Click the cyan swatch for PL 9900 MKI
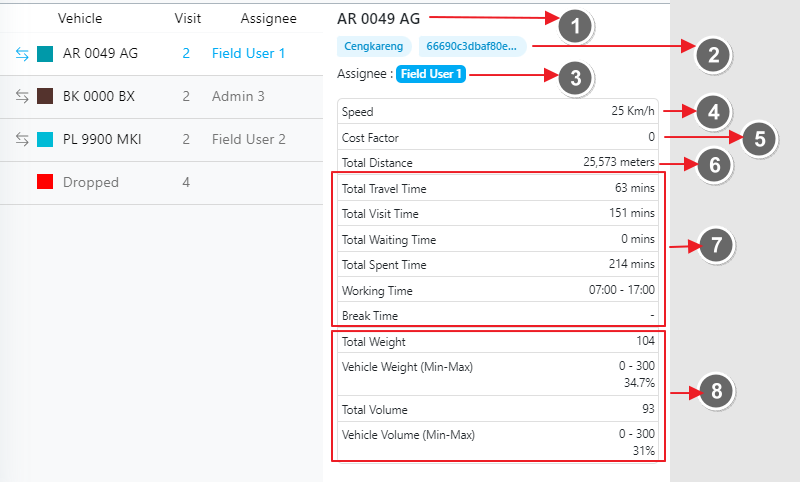Viewport: 800px width, 482px height. click(x=45, y=140)
